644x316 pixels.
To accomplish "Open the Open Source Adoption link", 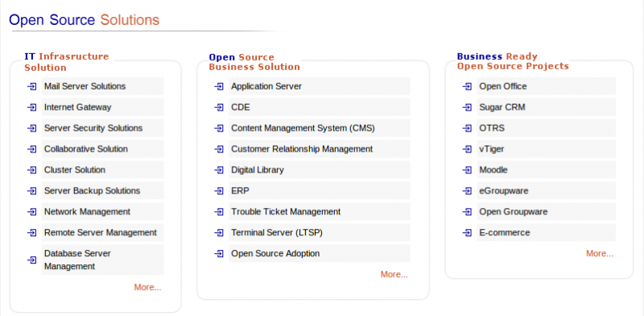I will point(275,253).
